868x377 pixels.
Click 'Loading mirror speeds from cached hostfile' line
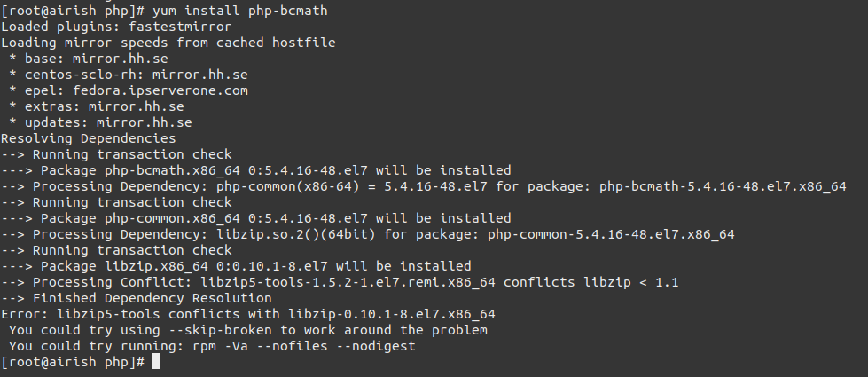168,43
